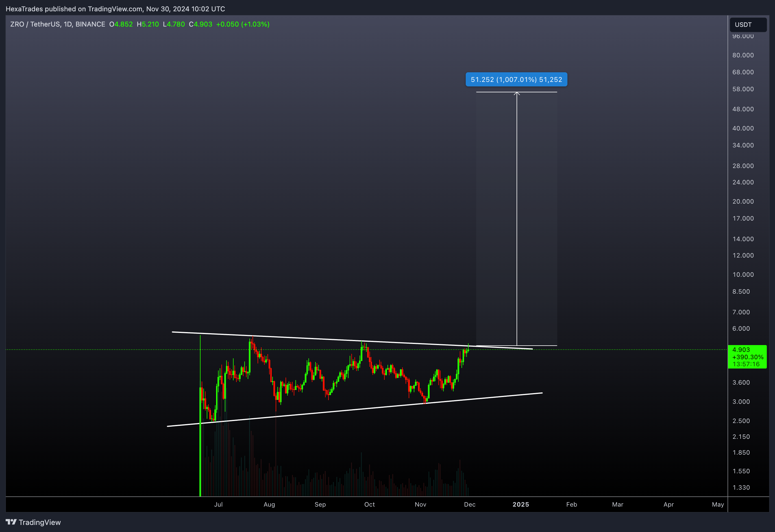Viewport: 775px width, 532px height.
Task: Click the USDT currency button
Action: point(748,25)
